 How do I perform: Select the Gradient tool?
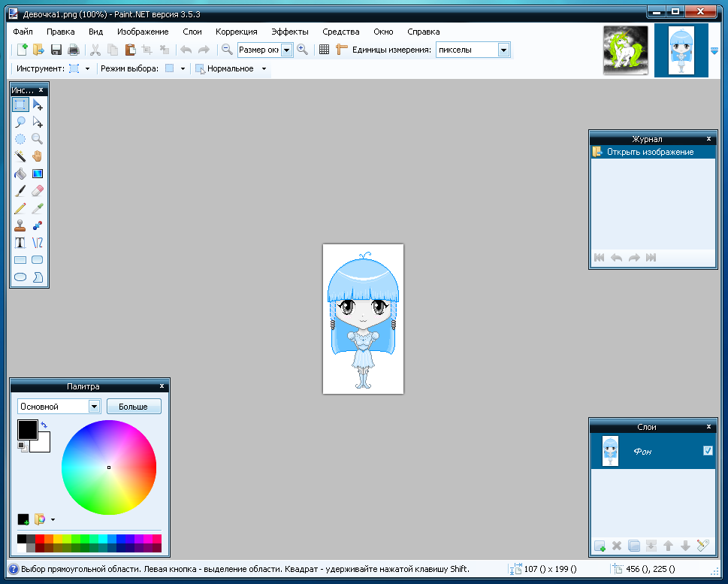point(38,174)
